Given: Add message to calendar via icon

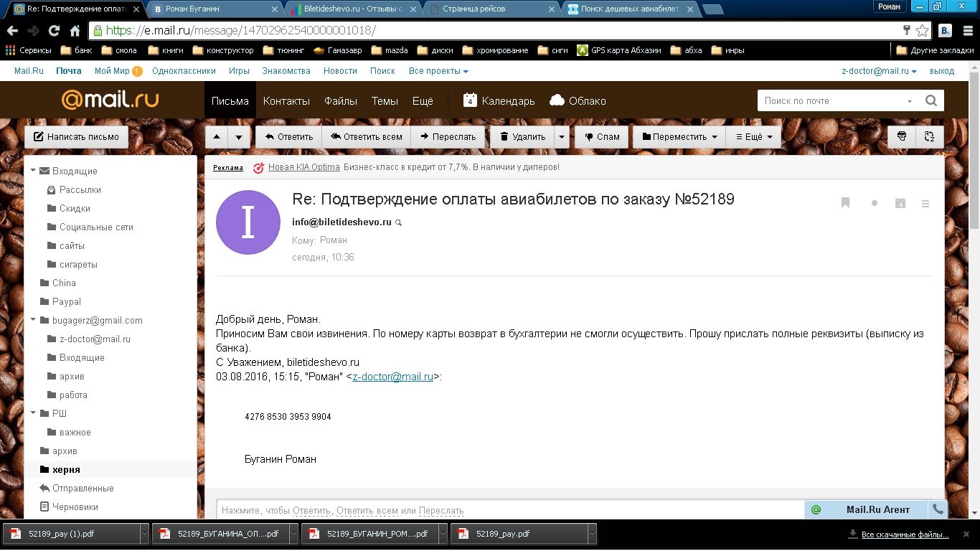Looking at the screenshot, I should [900, 203].
